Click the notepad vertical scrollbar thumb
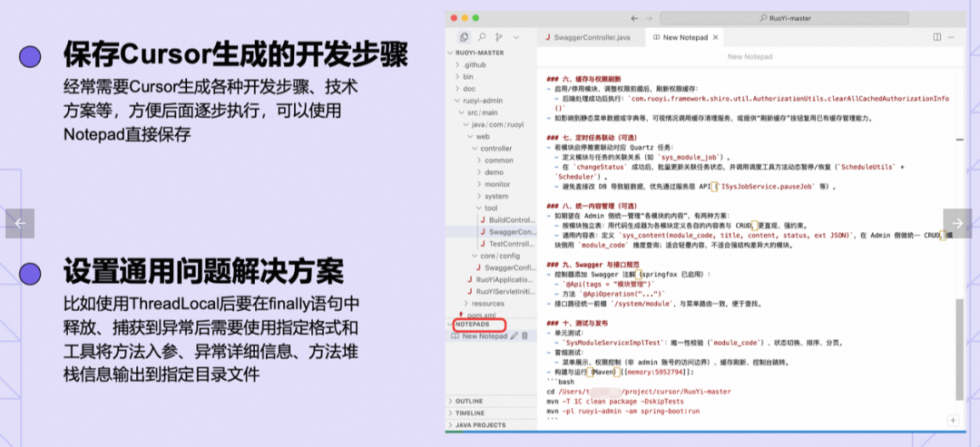 coord(960,350)
